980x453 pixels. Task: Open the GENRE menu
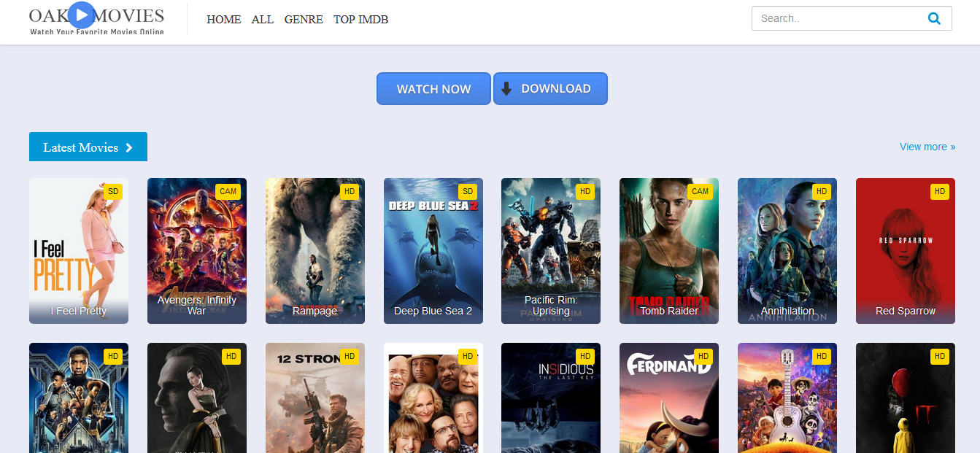point(304,20)
